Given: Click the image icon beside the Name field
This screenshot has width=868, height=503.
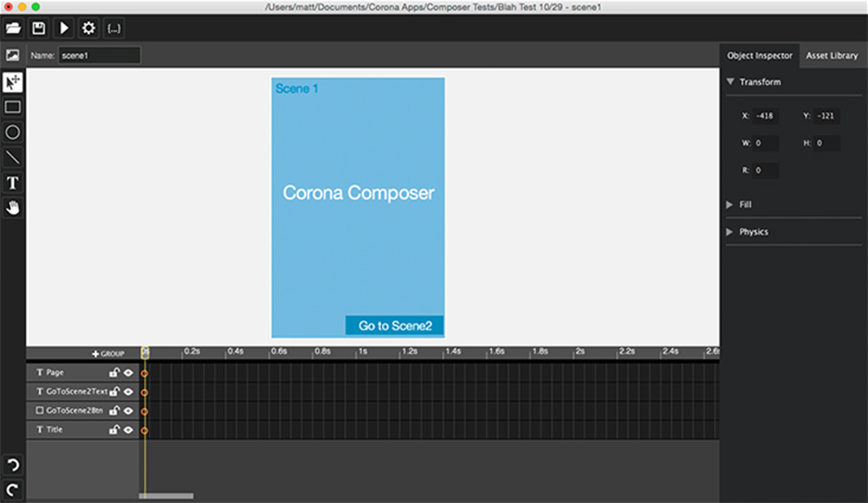Looking at the screenshot, I should 12,56.
